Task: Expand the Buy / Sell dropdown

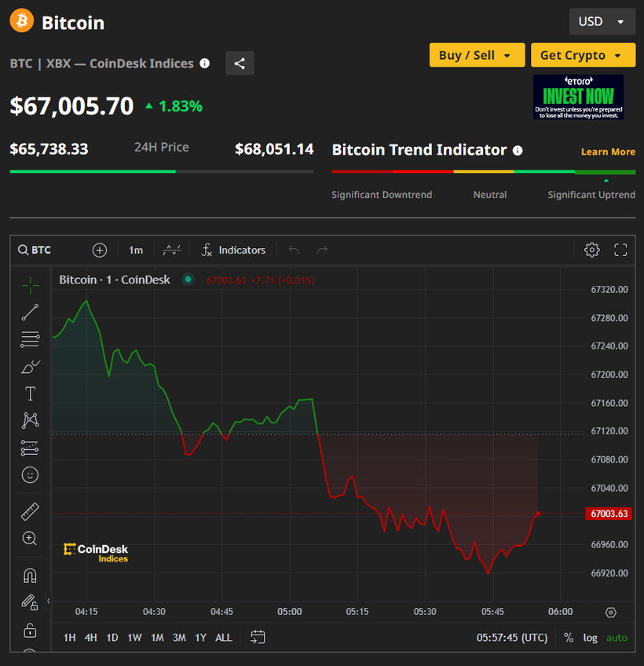Action: click(x=477, y=55)
